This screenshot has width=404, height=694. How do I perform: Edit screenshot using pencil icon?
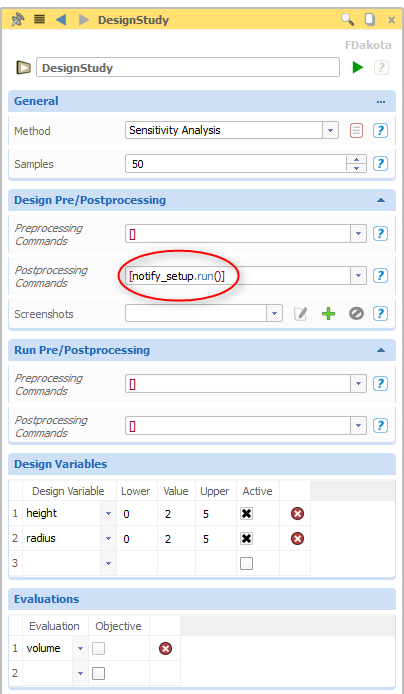(300, 314)
